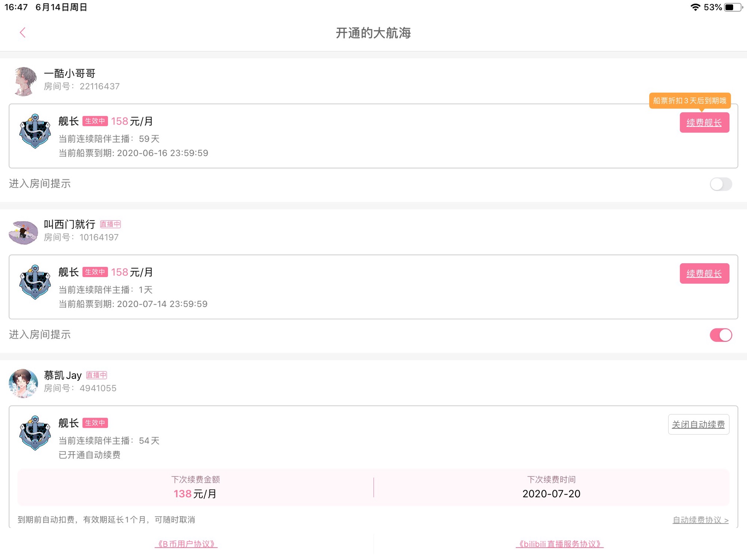Tap the pink back arrow
Image resolution: width=747 pixels, height=560 pixels.
pos(23,32)
